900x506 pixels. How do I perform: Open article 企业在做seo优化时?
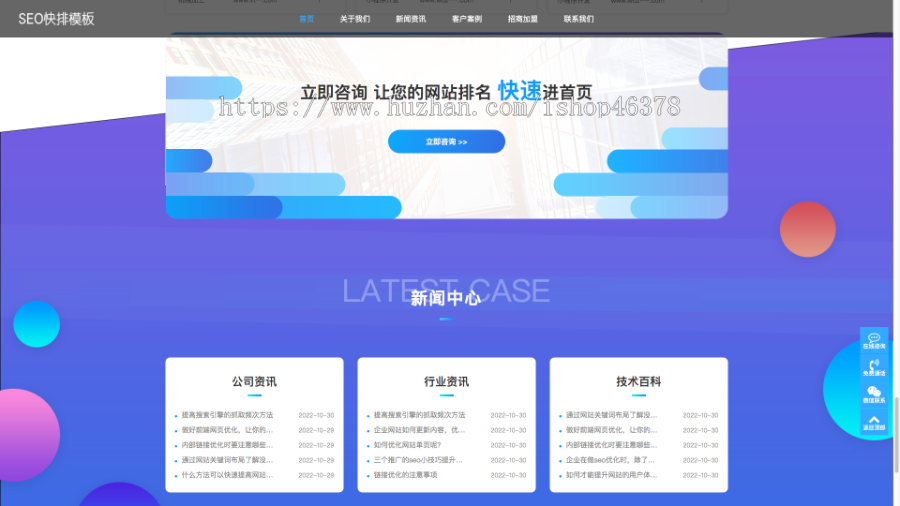click(x=610, y=460)
